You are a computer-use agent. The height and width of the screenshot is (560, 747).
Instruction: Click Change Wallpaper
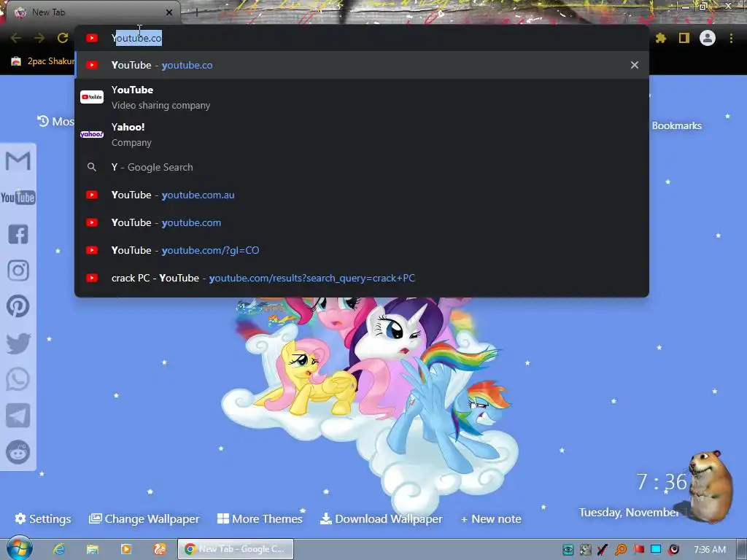click(144, 518)
